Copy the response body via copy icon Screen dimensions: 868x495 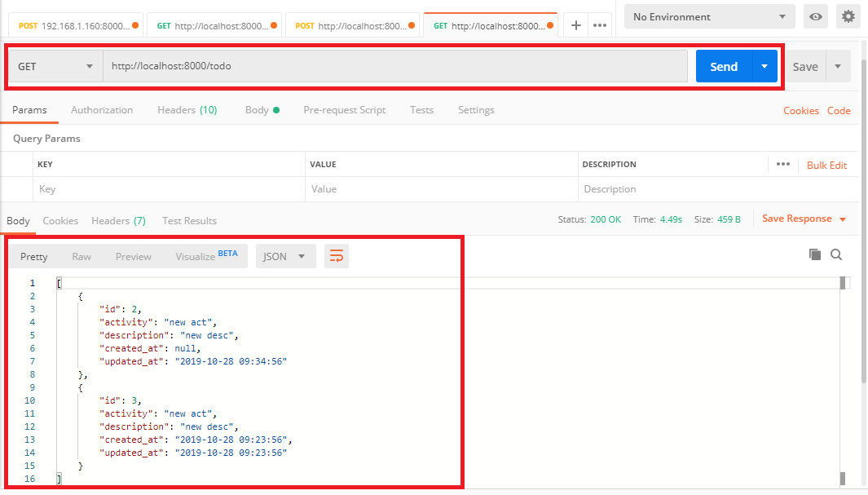pos(814,254)
